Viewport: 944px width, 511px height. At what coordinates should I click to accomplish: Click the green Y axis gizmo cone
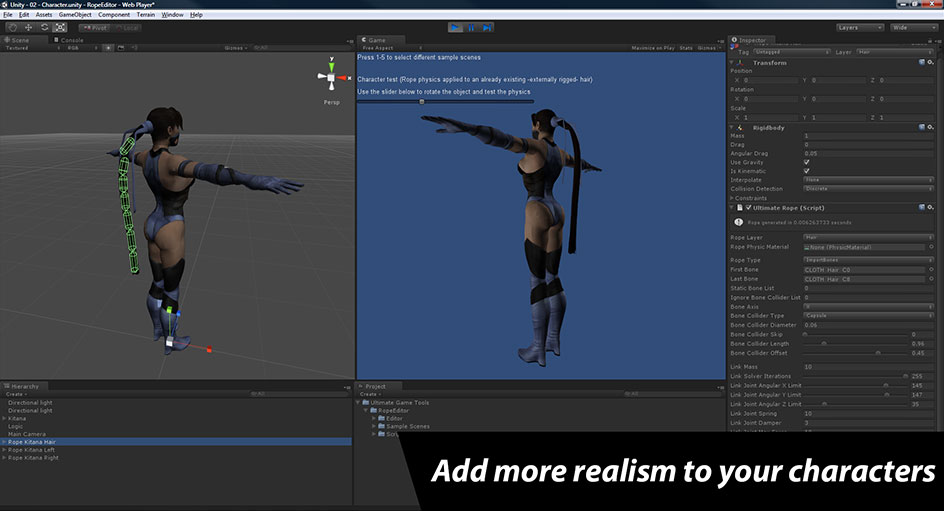(331, 66)
